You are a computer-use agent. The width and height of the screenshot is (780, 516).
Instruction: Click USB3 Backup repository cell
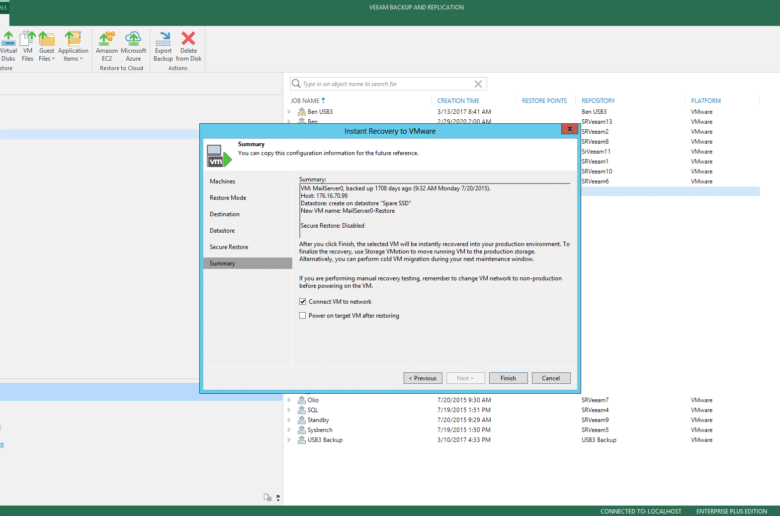(x=598, y=439)
